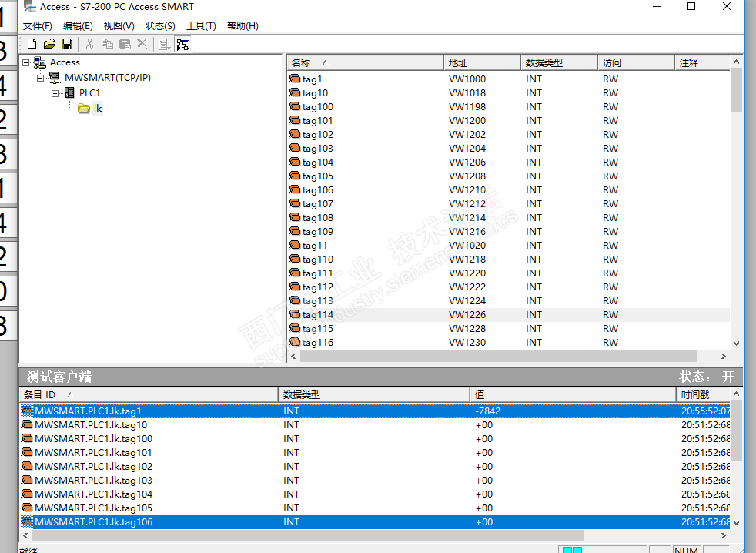
Task: Sort test client by 值 column header
Action: point(573,394)
